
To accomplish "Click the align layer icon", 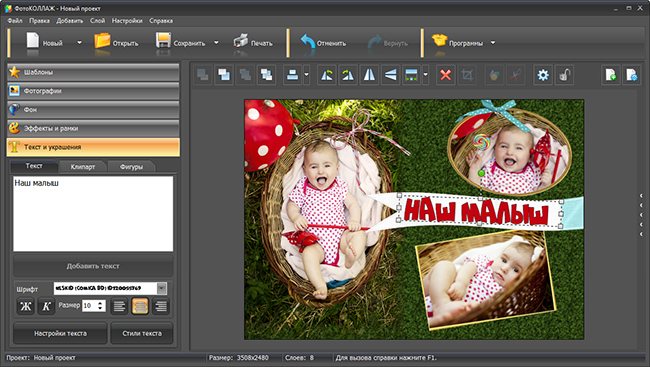I will pyautogui.click(x=293, y=75).
